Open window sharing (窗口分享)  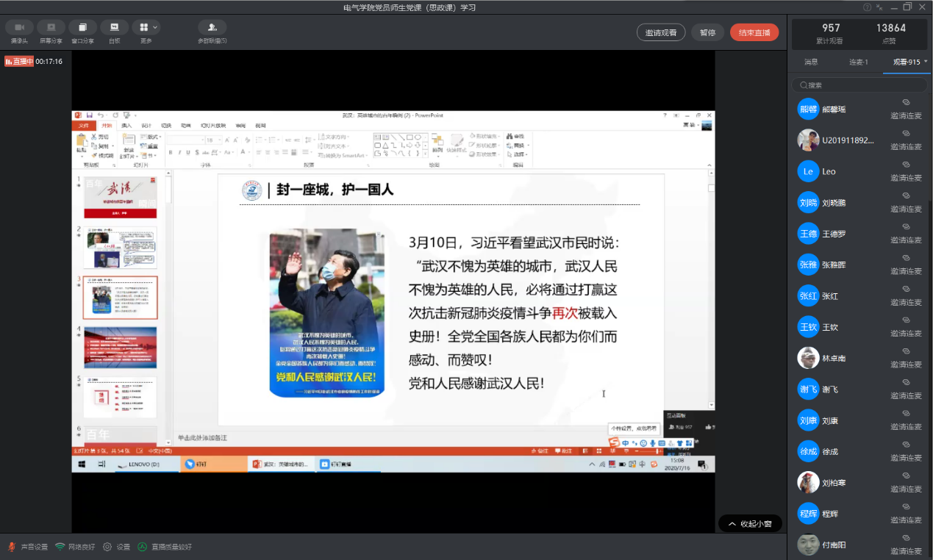click(82, 28)
